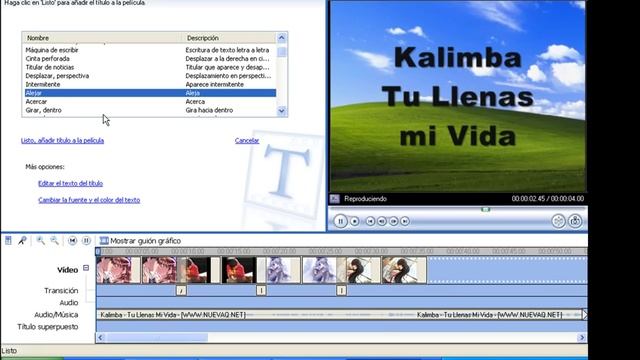Click the icon beside Reproduciendo status

coord(335,198)
